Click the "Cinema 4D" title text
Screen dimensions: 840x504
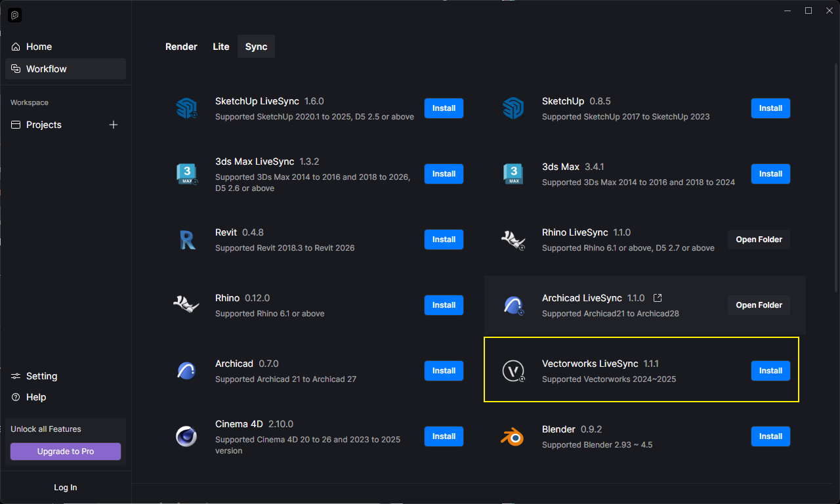239,424
